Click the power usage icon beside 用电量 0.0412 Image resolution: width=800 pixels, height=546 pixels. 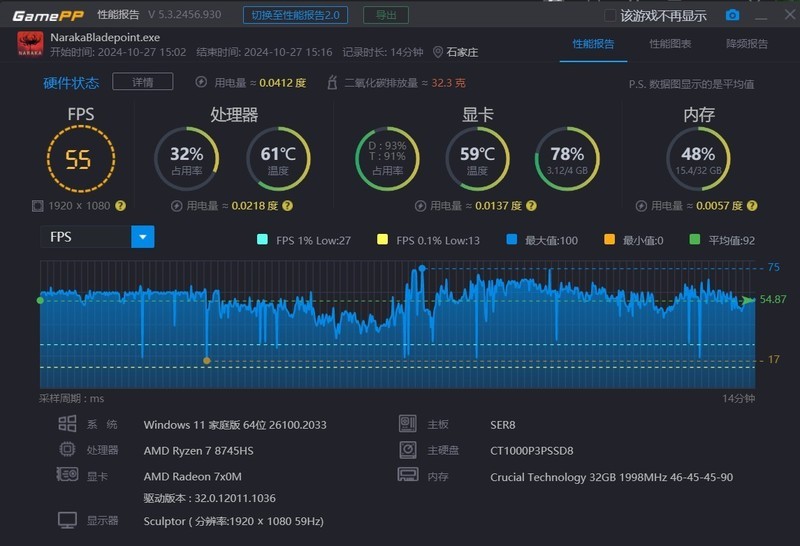pyautogui.click(x=201, y=82)
